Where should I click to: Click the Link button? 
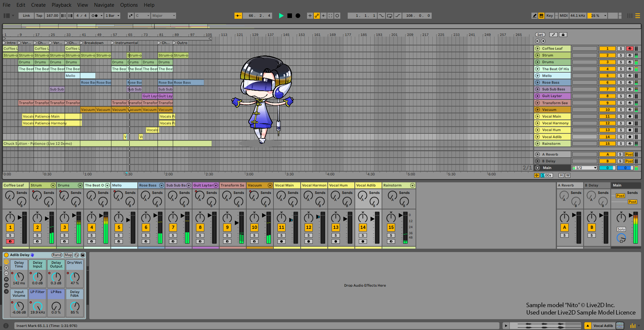pos(26,16)
